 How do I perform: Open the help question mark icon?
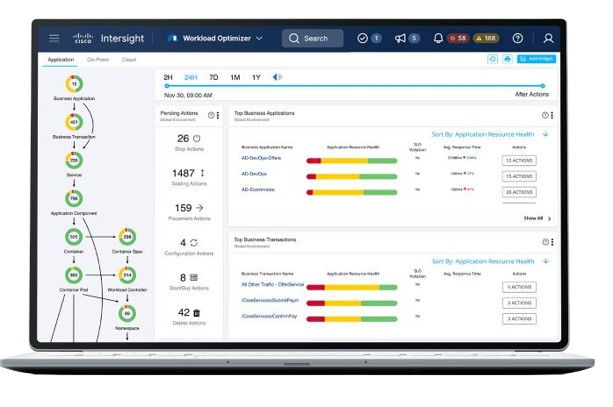(518, 38)
